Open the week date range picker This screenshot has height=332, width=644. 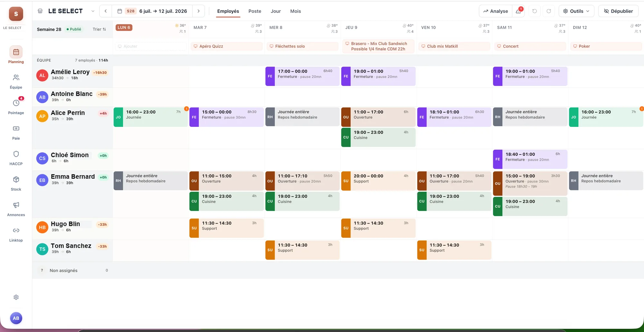click(x=152, y=11)
